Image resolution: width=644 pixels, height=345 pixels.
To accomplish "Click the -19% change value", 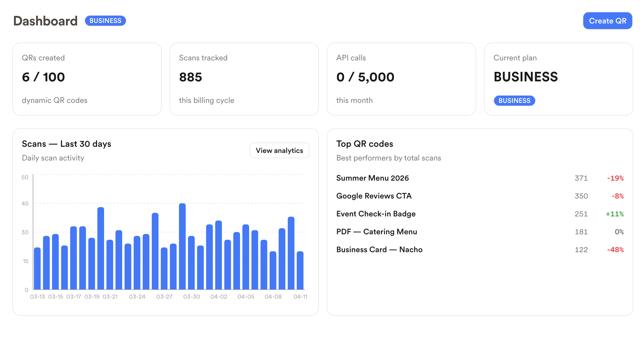I will (x=615, y=178).
